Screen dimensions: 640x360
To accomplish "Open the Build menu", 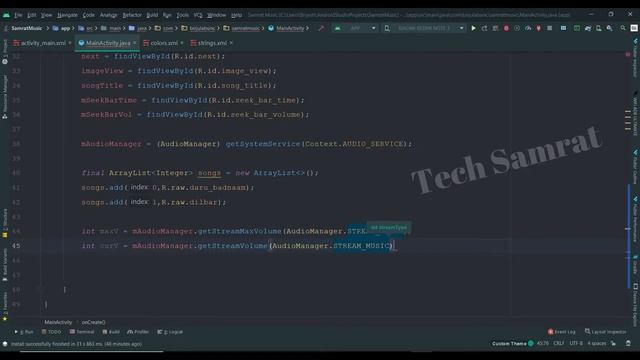I will click(152, 15).
